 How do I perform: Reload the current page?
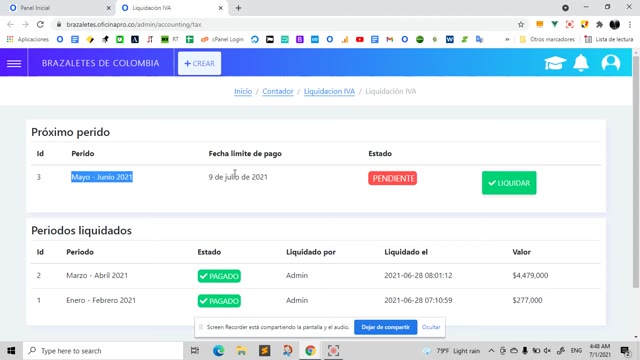(40, 24)
